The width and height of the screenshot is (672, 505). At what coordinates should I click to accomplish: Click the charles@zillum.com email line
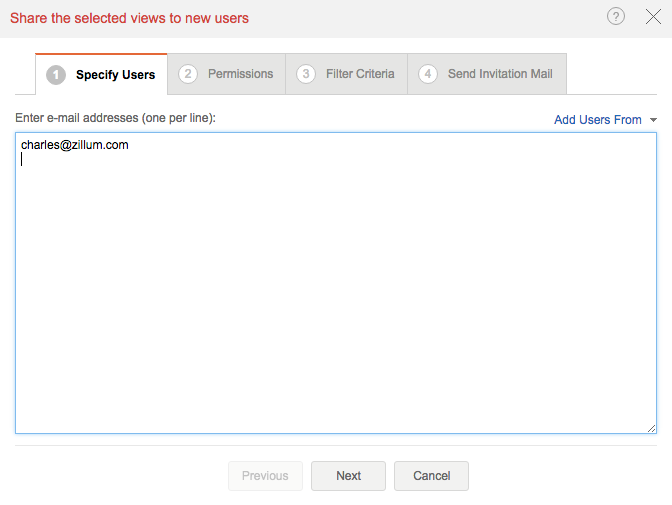tap(75, 146)
